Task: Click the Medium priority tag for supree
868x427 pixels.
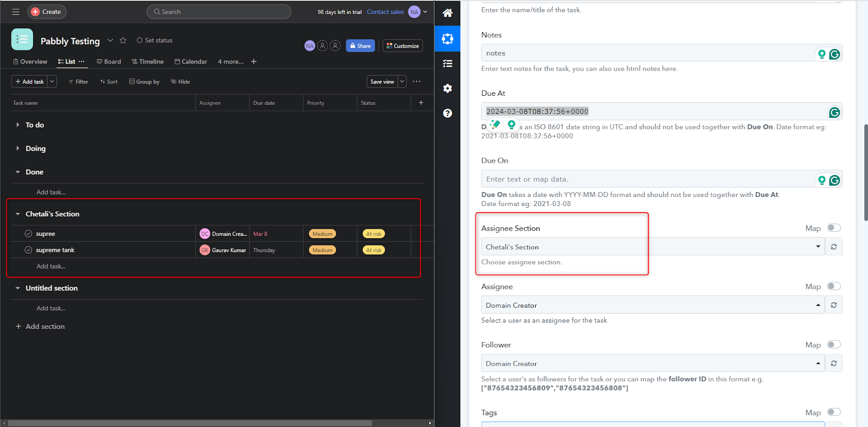Action: pyautogui.click(x=322, y=234)
